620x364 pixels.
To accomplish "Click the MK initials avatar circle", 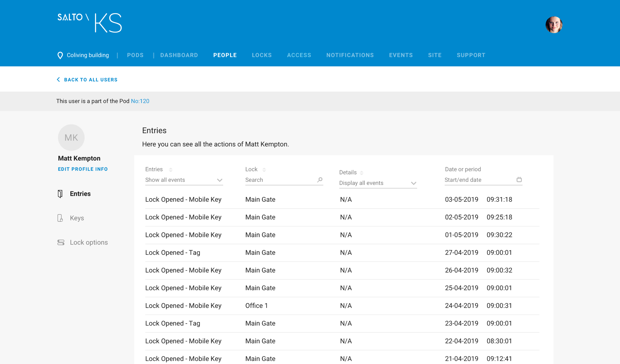I will pos(71,137).
